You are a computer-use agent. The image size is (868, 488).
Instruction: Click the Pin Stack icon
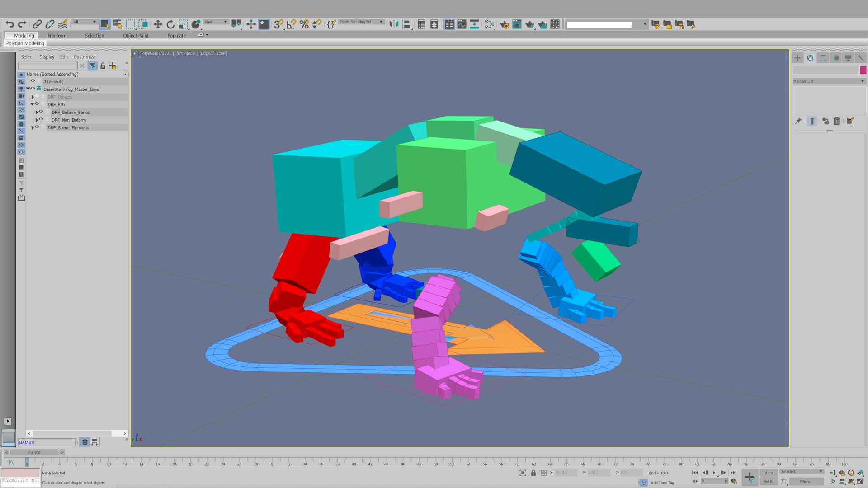click(x=798, y=121)
